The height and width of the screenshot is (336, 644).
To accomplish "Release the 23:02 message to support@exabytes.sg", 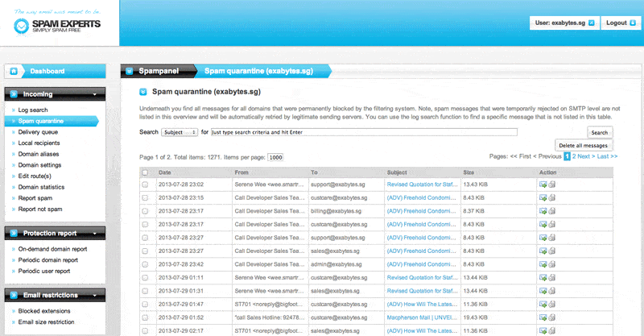I will click(x=543, y=185).
